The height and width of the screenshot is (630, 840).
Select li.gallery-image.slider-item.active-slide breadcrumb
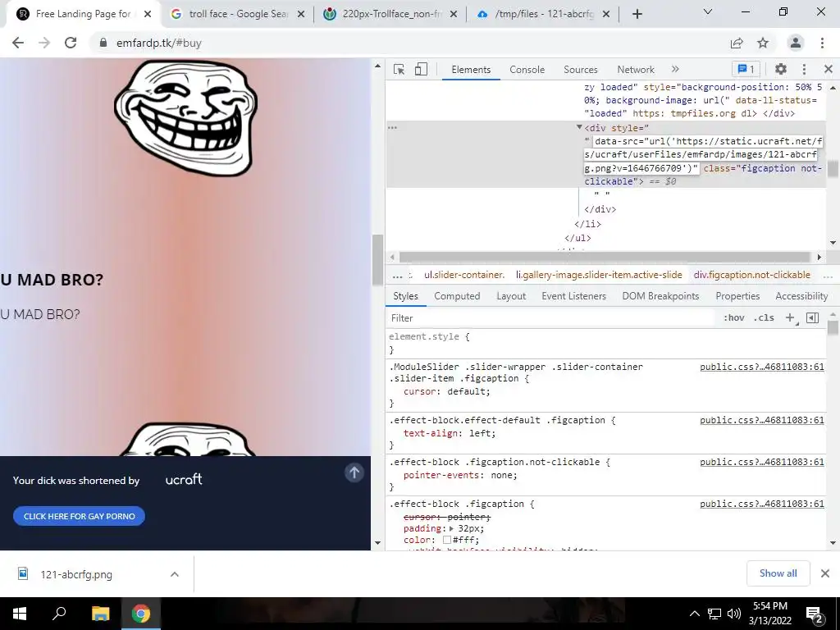pos(599,275)
